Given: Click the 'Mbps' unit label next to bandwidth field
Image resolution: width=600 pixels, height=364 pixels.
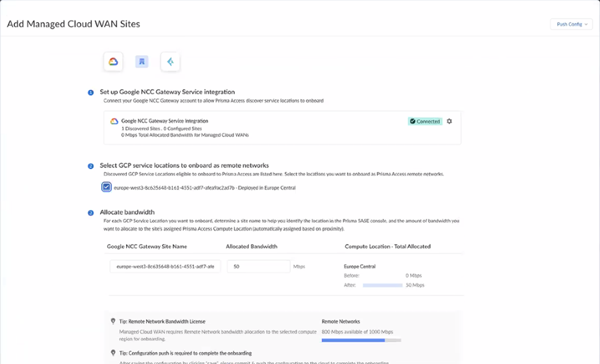Looking at the screenshot, I should [x=299, y=267].
